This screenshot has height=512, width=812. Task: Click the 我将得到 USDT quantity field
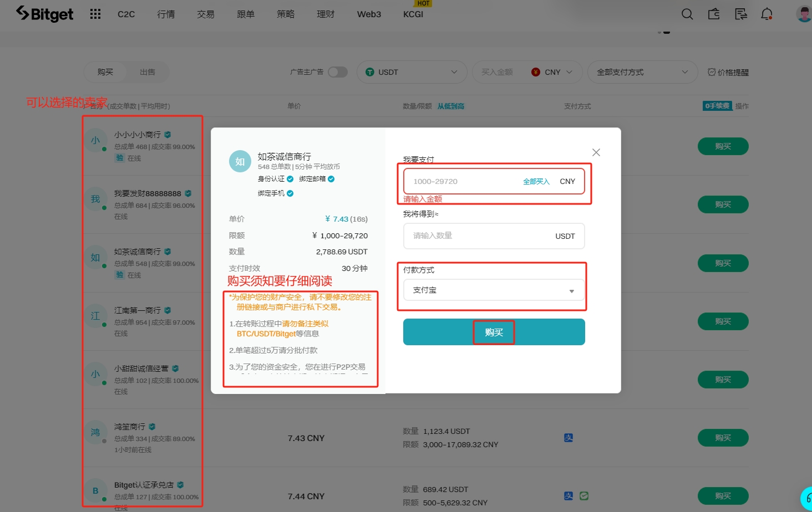point(494,236)
